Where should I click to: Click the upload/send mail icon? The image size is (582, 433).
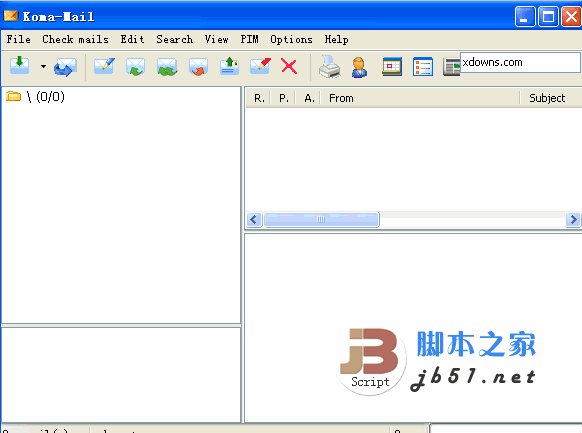click(x=229, y=66)
